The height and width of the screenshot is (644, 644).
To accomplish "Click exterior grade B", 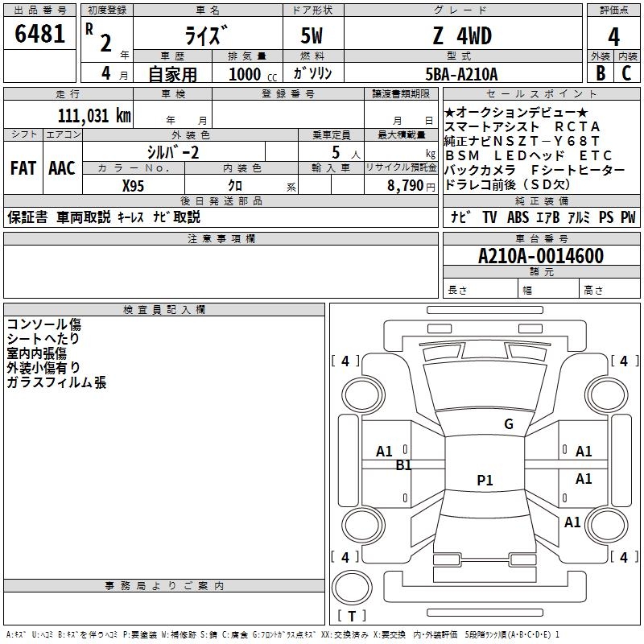I will (x=601, y=73).
